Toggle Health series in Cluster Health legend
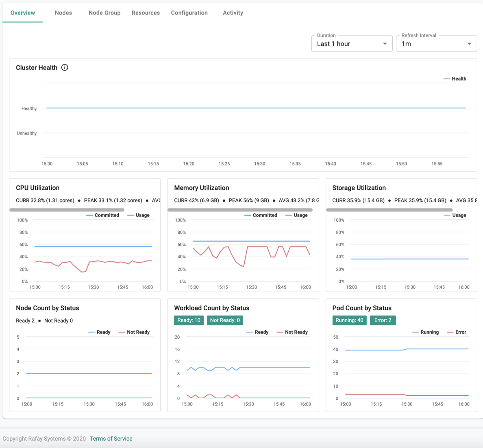 point(455,79)
